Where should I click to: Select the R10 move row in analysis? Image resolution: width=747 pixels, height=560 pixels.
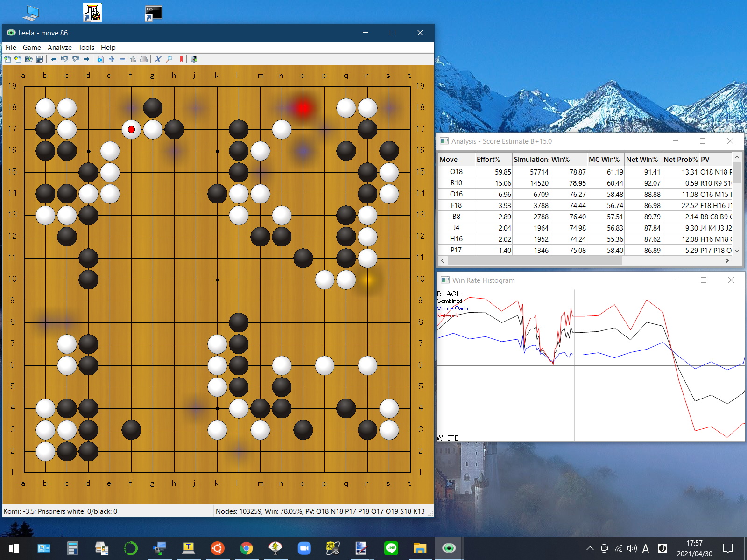(456, 183)
